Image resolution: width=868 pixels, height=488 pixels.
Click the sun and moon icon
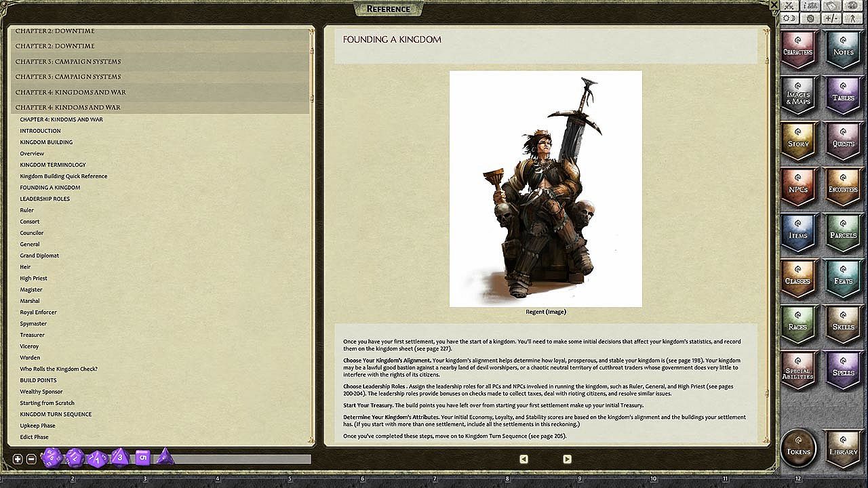(789, 18)
